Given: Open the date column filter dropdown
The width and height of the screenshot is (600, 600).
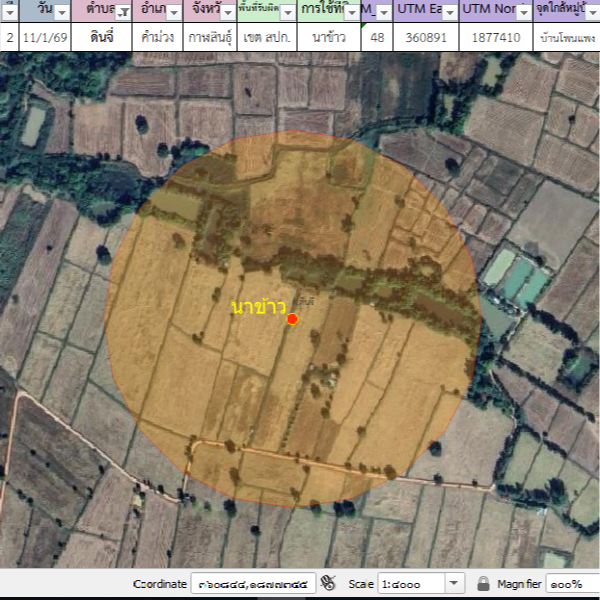Looking at the screenshot, I should coord(62,12).
